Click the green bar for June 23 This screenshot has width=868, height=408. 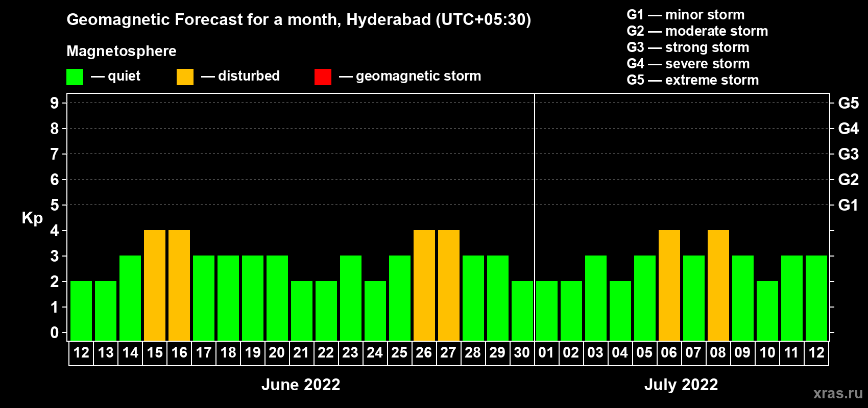(351, 298)
